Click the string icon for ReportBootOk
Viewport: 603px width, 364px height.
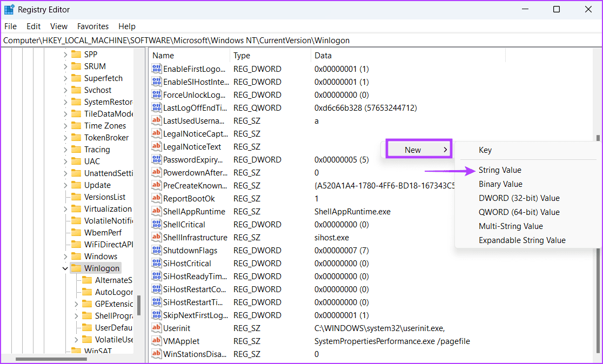point(156,199)
